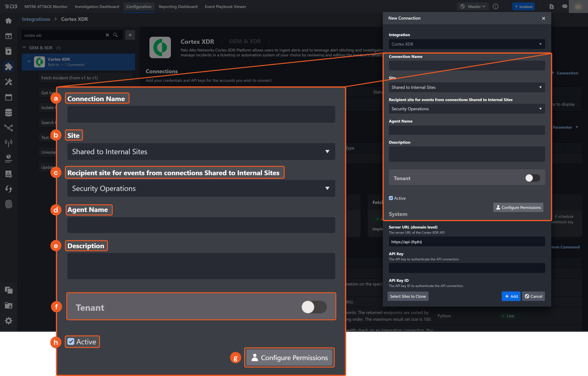Open the settings gear at sidebar bottom

coord(9,321)
